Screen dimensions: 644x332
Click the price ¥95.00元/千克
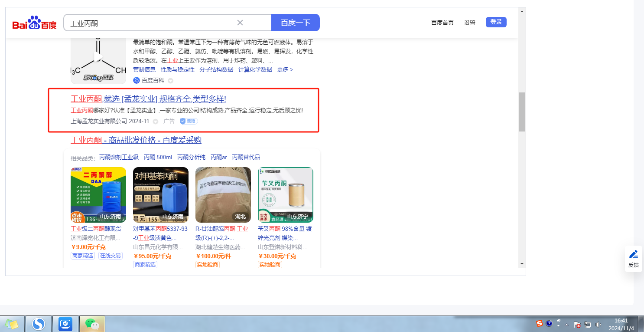[152, 256]
